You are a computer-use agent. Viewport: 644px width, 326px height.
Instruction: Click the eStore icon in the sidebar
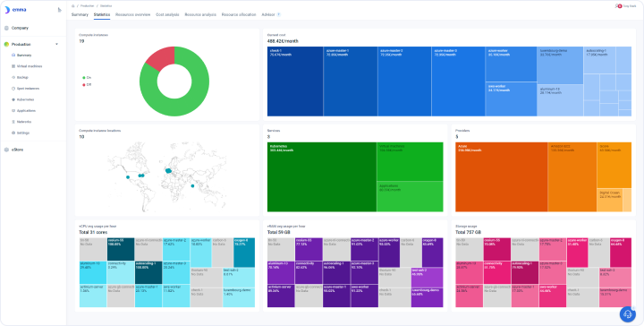(6, 150)
